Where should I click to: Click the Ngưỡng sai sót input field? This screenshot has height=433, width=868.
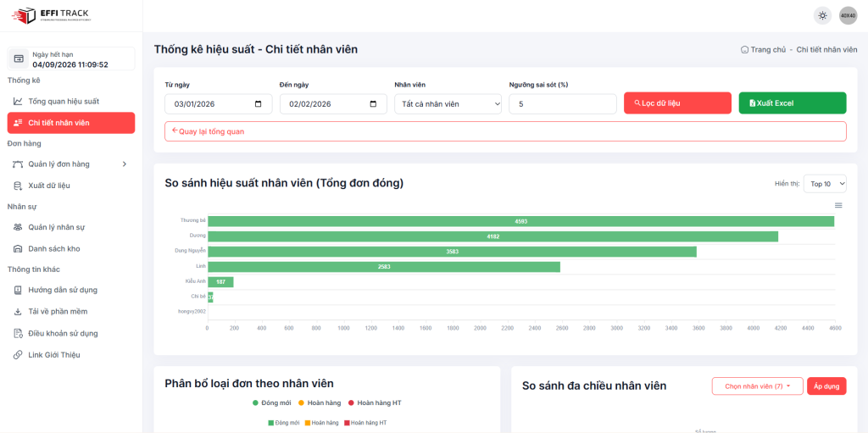click(x=562, y=103)
